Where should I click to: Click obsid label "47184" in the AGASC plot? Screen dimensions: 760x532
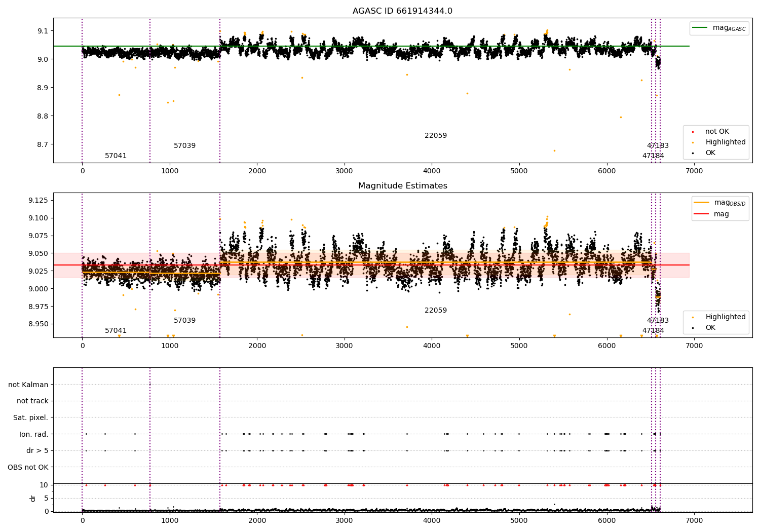(653, 156)
